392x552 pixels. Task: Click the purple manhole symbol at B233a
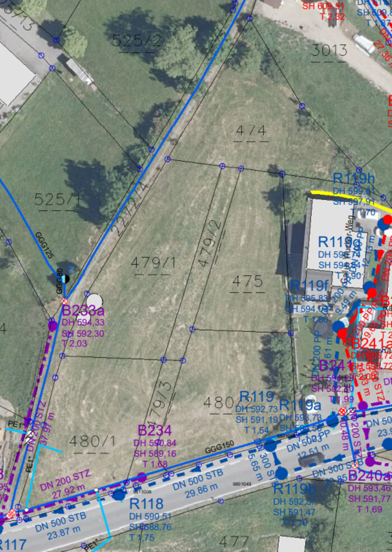click(53, 325)
